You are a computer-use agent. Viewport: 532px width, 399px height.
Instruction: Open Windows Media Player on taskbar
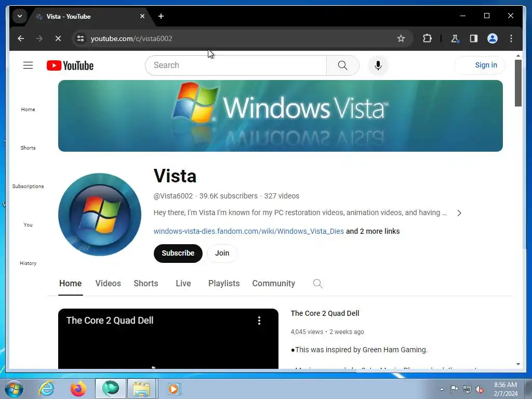click(x=175, y=389)
